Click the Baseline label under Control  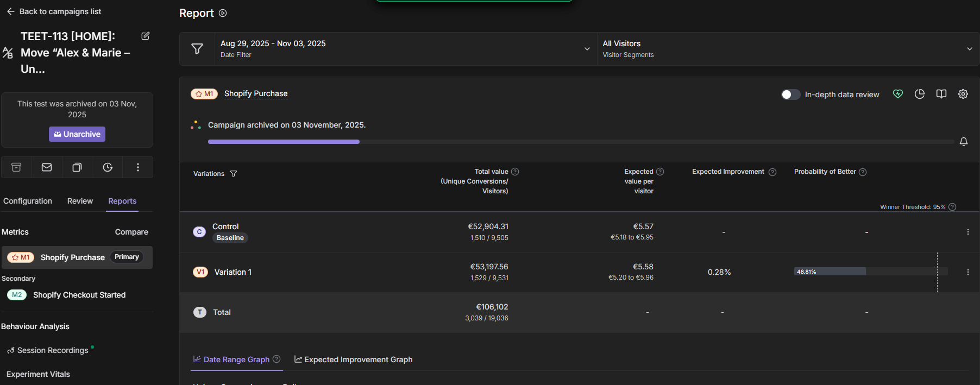[x=230, y=238]
